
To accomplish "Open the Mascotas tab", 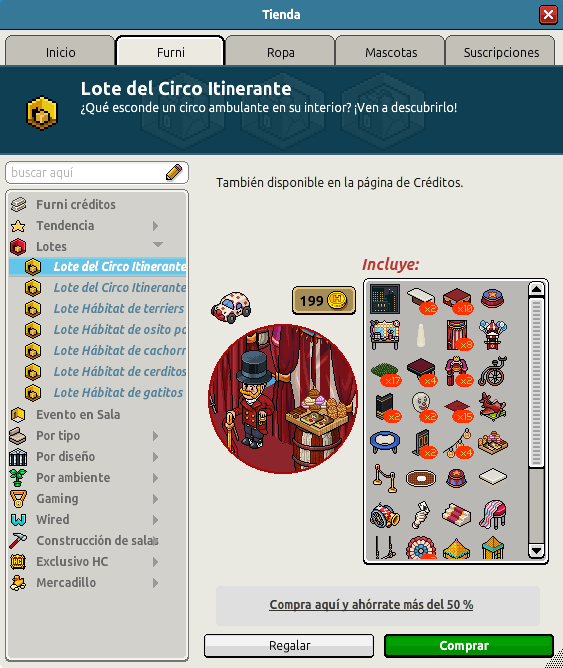I will tap(391, 52).
